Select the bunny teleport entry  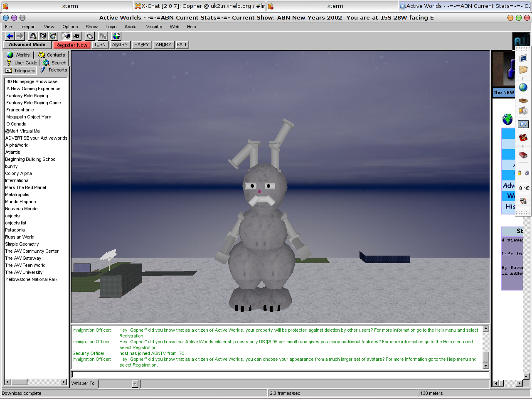[11, 166]
